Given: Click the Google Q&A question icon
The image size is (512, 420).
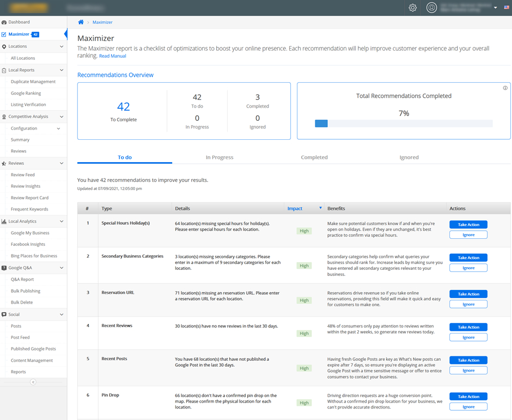Looking at the screenshot, I should 4,268.
